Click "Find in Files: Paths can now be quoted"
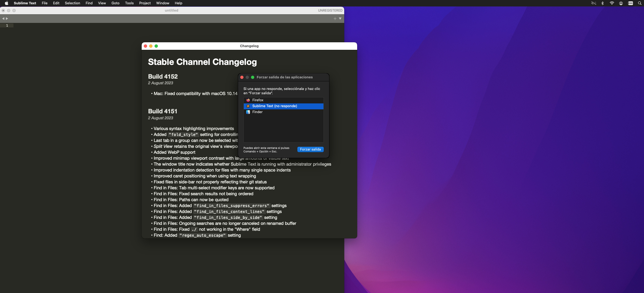 [191, 200]
